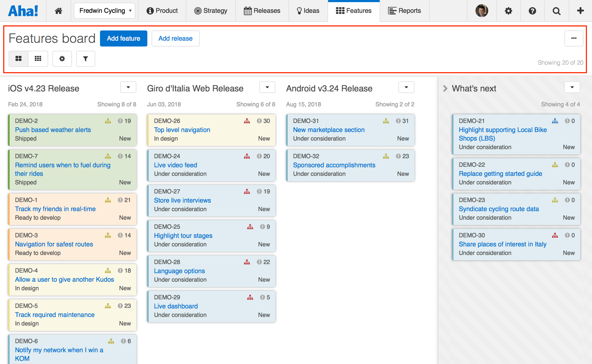Open the global create plus icon

tap(580, 11)
